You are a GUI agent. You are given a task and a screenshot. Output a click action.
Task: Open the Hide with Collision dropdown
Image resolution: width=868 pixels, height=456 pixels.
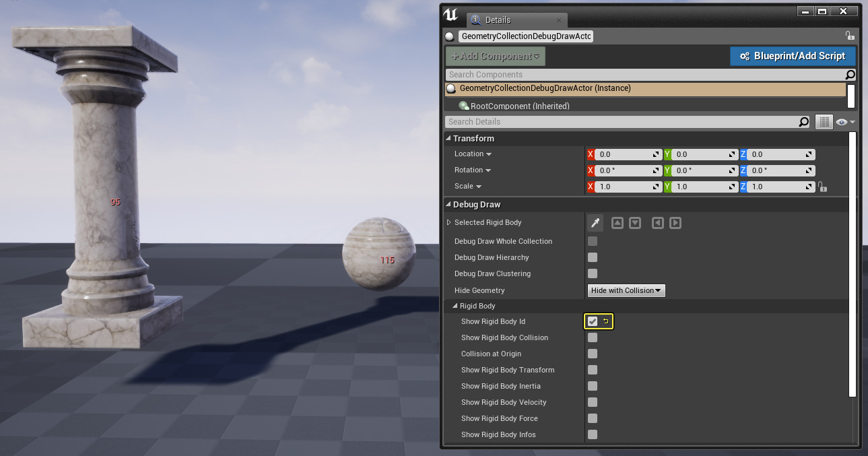click(626, 290)
